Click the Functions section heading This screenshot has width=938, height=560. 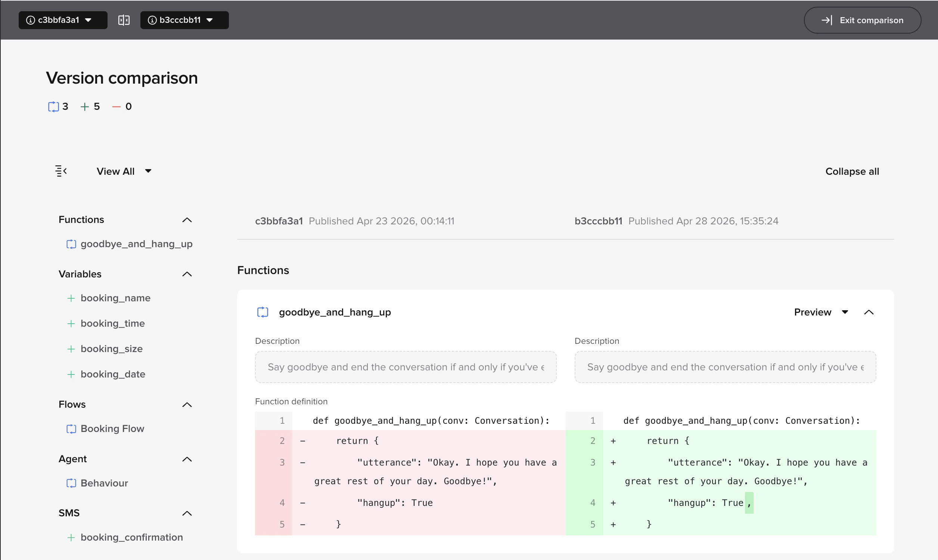point(263,270)
